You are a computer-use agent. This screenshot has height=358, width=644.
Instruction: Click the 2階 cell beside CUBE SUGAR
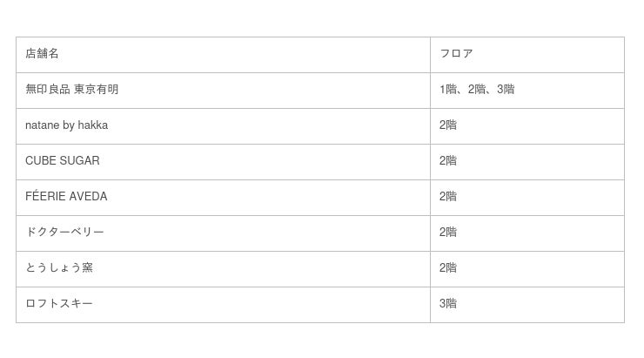click(x=447, y=161)
